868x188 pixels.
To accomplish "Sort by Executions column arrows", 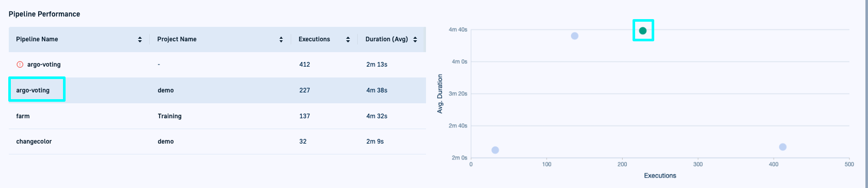I will click(x=348, y=39).
